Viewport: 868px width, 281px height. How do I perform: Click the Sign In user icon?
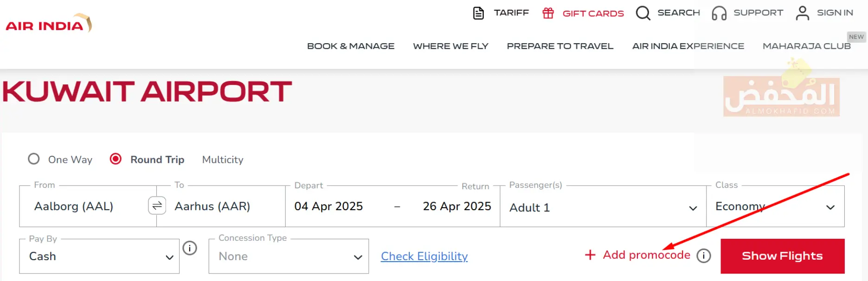803,13
